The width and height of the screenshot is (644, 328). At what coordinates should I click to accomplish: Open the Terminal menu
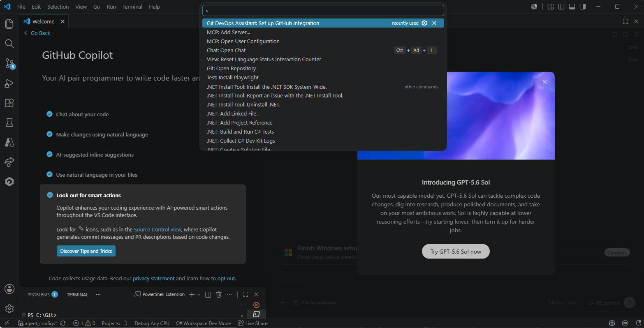[132, 7]
